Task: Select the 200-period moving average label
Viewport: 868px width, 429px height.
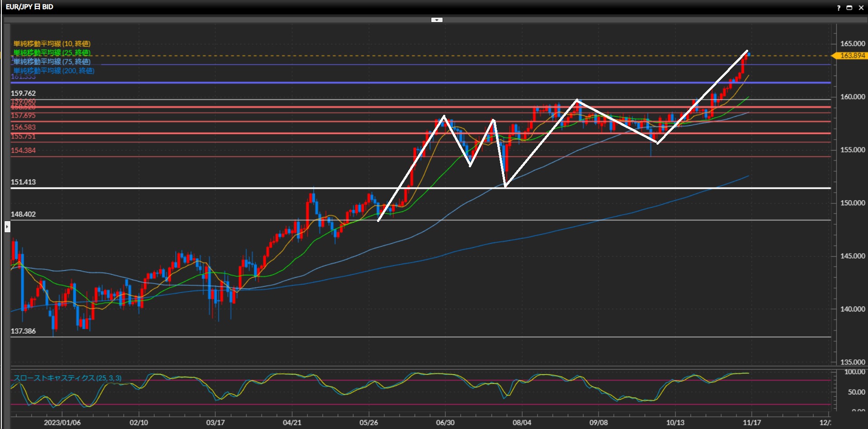Action: tap(54, 71)
